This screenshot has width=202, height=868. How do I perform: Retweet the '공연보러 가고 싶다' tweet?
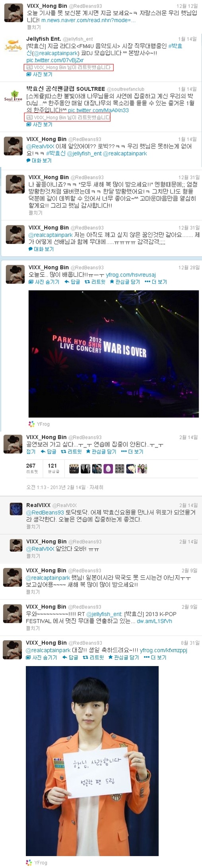(71, 451)
